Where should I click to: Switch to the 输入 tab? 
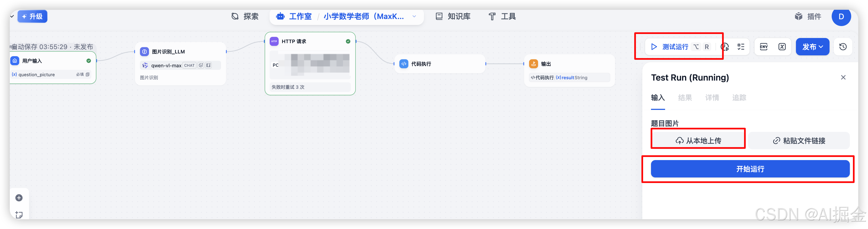coord(658,98)
